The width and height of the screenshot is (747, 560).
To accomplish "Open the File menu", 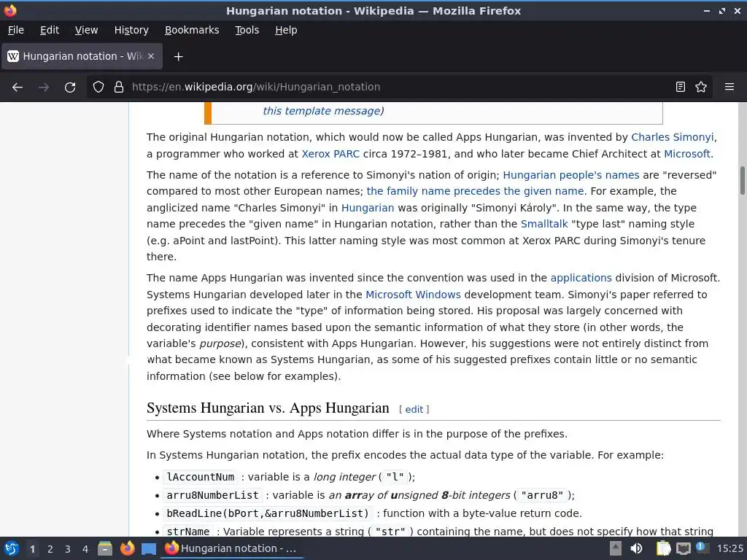I will click(16, 30).
